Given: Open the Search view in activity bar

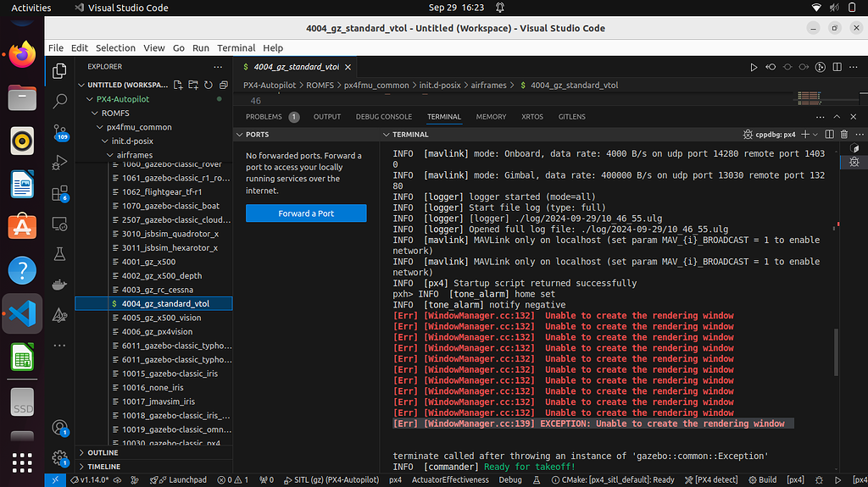Looking at the screenshot, I should pos(59,101).
